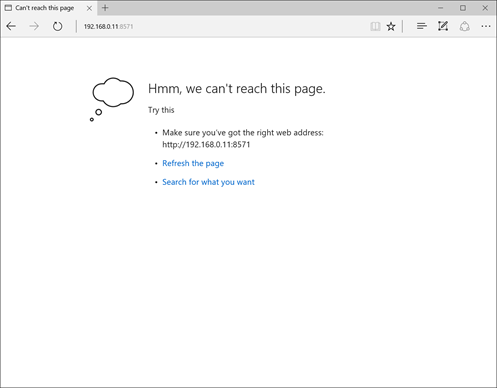The height and width of the screenshot is (388, 497).
Task: Make a Web Note with pen icon
Action: [443, 26]
